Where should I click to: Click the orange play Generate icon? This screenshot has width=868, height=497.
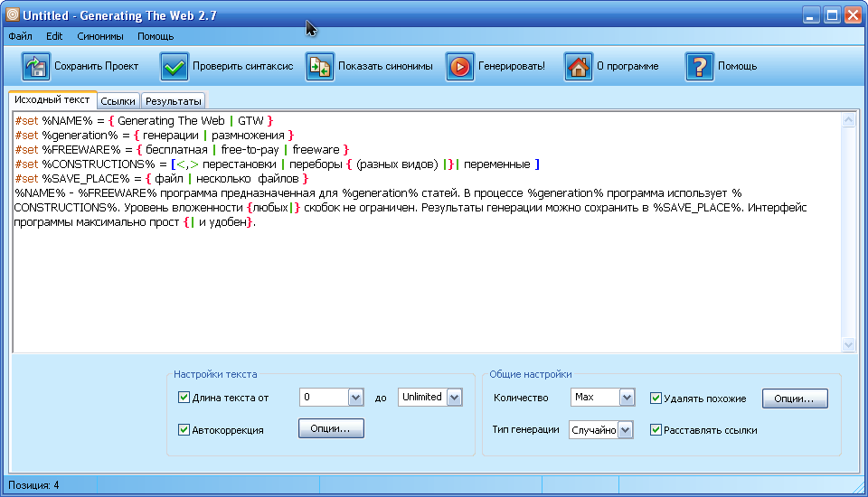point(460,66)
